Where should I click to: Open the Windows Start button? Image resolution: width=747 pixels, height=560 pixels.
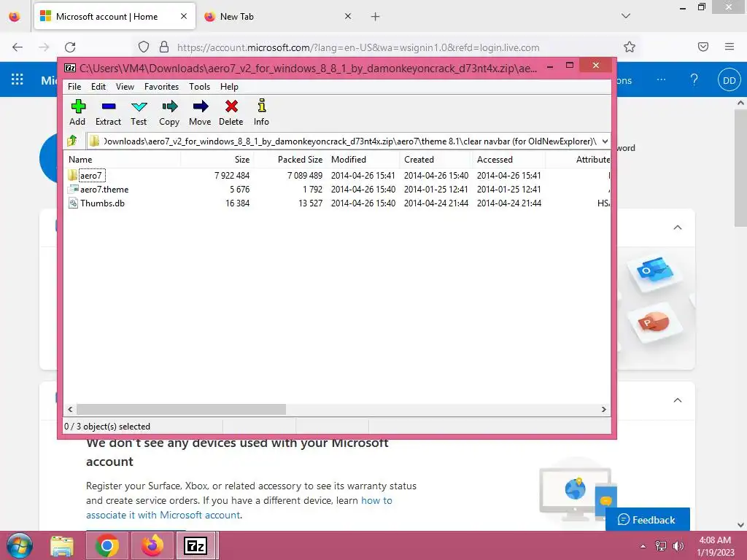click(20, 545)
